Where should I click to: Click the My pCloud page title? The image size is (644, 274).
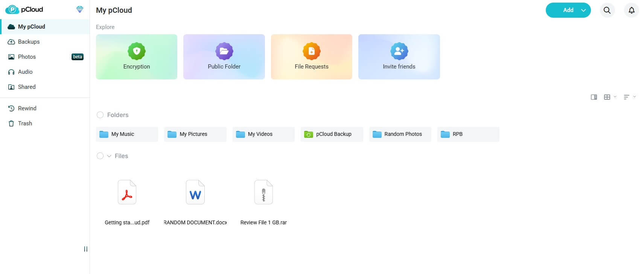[x=114, y=10]
